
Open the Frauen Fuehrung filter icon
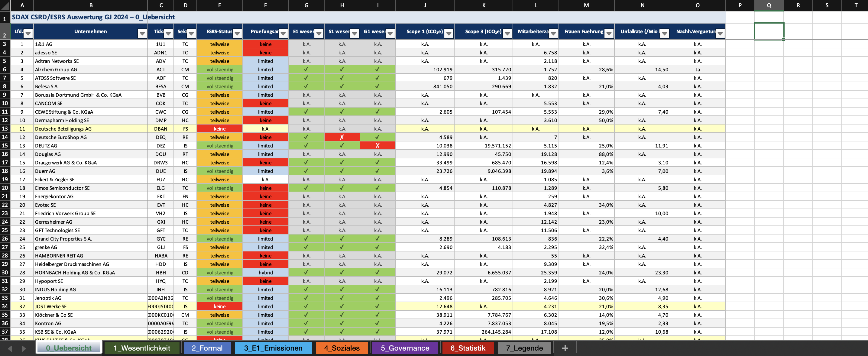(609, 33)
